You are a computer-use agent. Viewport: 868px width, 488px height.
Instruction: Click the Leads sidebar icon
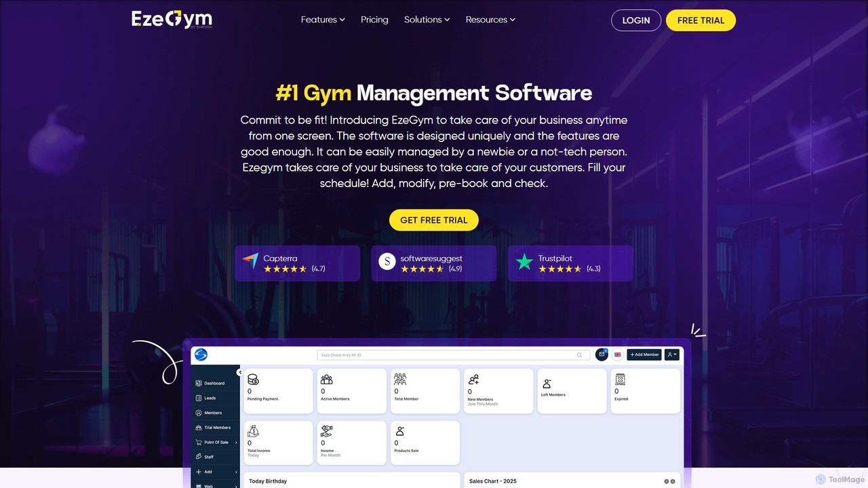(x=199, y=398)
